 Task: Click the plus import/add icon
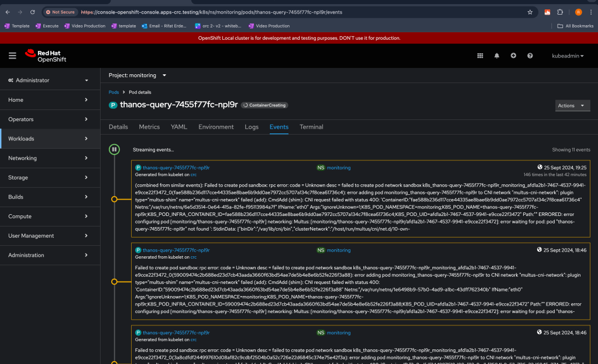(513, 56)
